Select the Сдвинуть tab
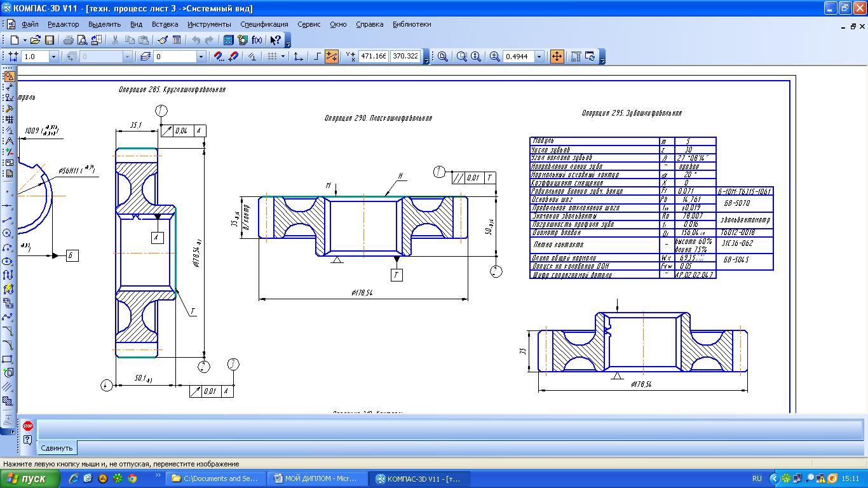Image resolution: width=868 pixels, height=488 pixels. (57, 448)
